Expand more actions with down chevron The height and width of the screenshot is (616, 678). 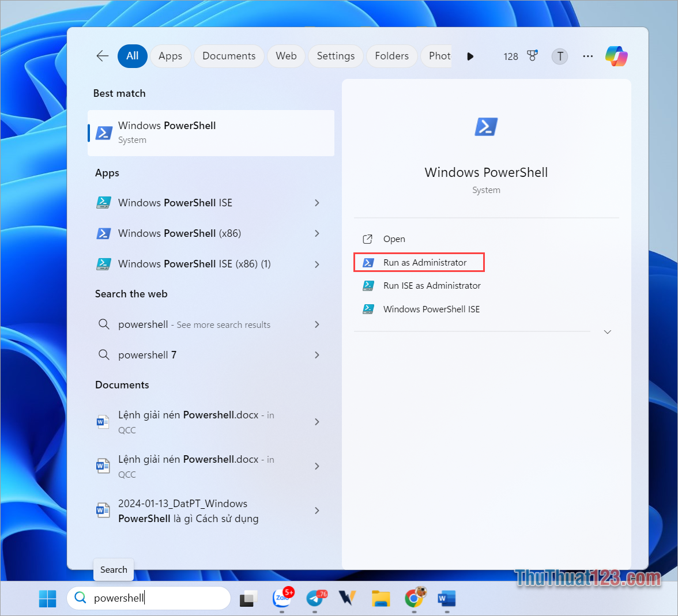(x=607, y=332)
